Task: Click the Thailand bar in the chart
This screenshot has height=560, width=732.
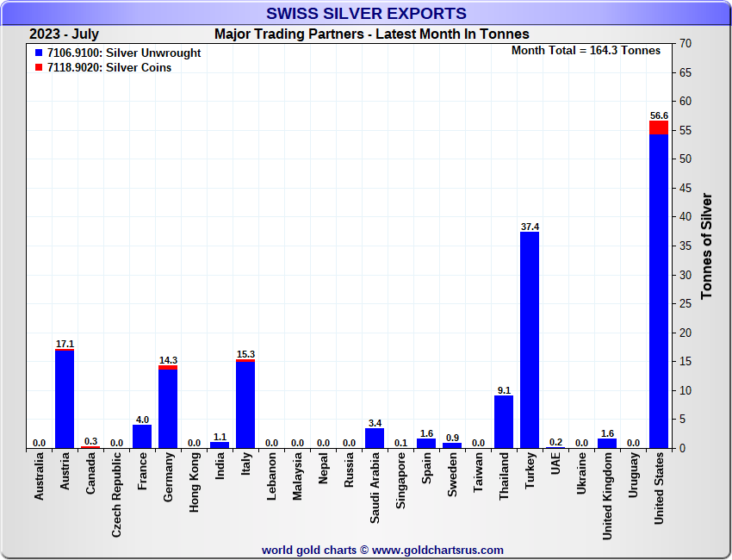Action: (x=504, y=422)
